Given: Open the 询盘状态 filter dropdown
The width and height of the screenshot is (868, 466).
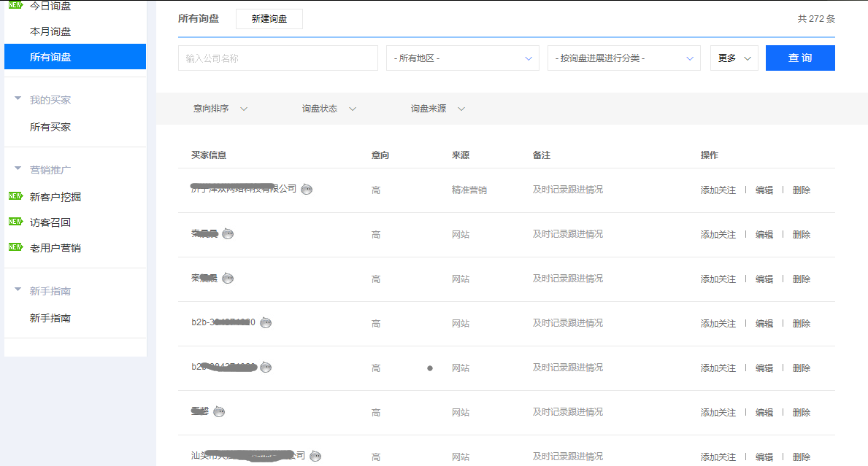Looking at the screenshot, I should tap(329, 109).
